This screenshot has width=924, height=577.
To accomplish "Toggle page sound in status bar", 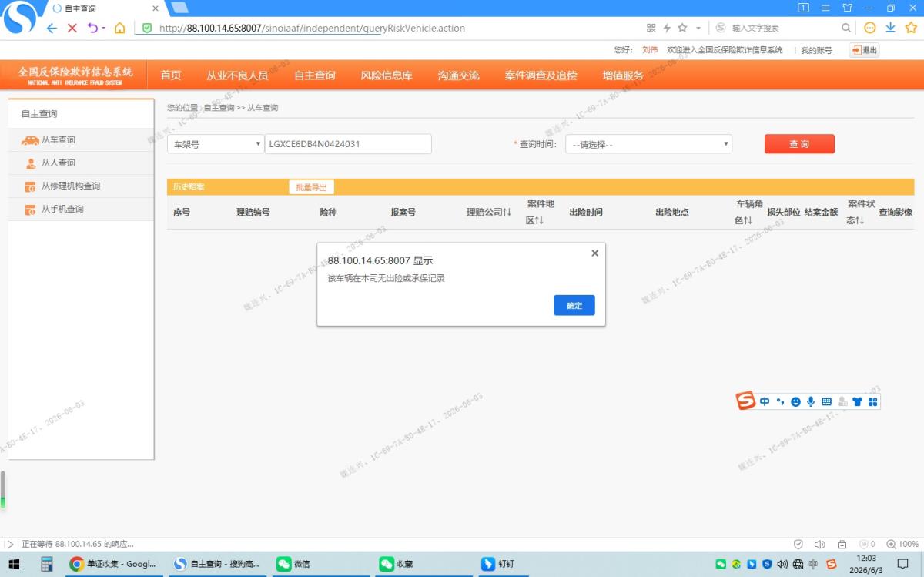I will point(820,544).
